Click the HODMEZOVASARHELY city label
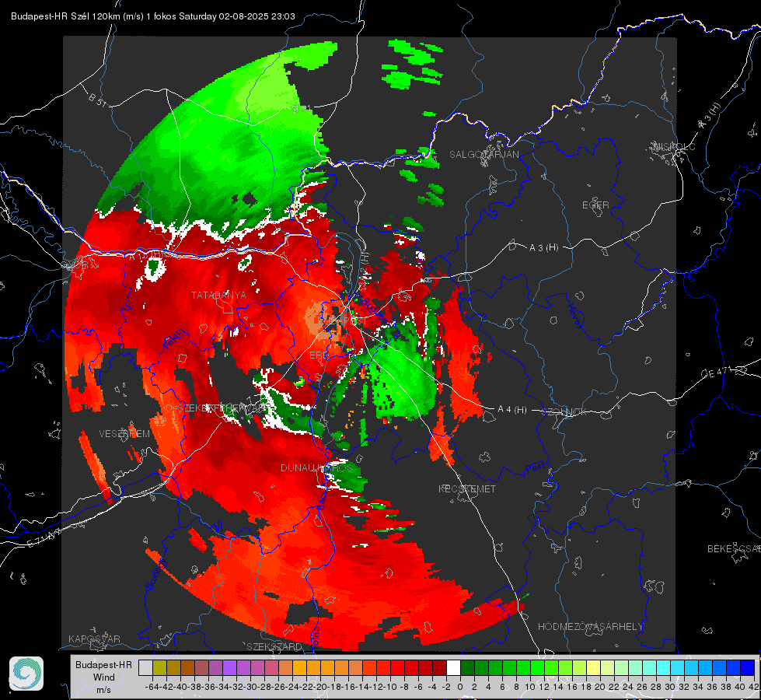Viewport: 761px width, 700px height. point(590,627)
